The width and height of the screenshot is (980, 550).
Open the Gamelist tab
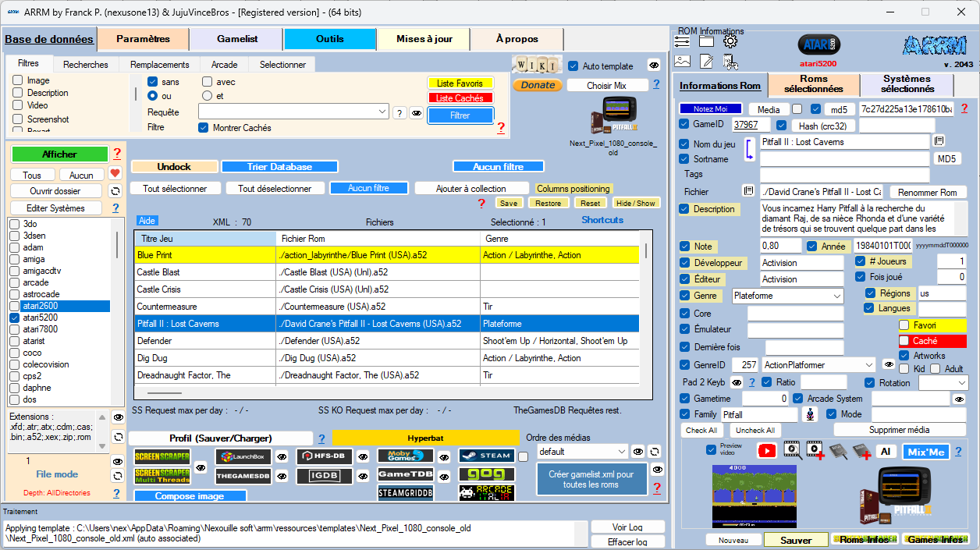click(237, 39)
